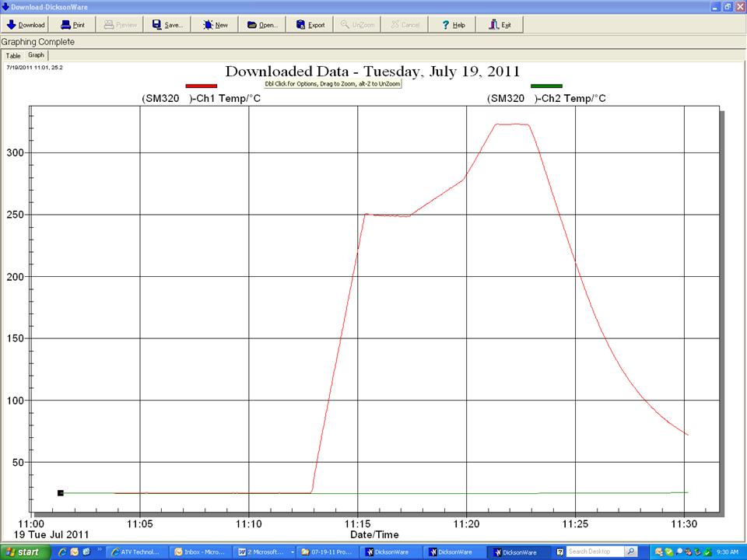Screen dimensions: 747x560
Task: Expand the grouped Microsoft taskbar dropdown
Action: pos(293,552)
